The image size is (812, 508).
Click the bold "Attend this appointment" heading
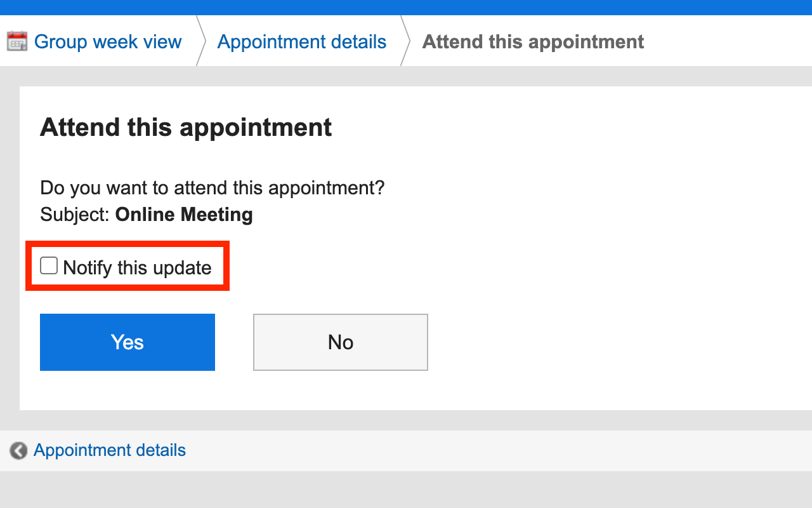pyautogui.click(x=186, y=127)
